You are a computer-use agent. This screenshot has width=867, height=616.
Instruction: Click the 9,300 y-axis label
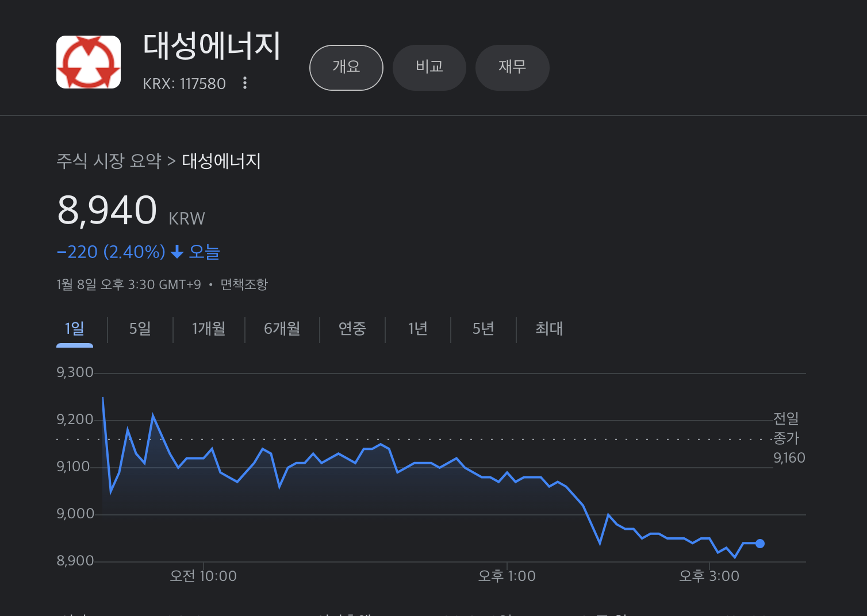(75, 372)
